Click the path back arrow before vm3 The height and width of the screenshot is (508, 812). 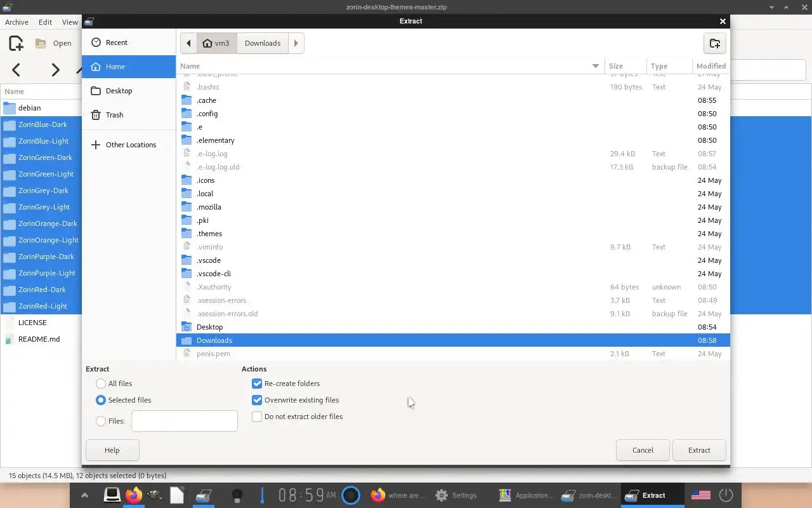tap(188, 43)
